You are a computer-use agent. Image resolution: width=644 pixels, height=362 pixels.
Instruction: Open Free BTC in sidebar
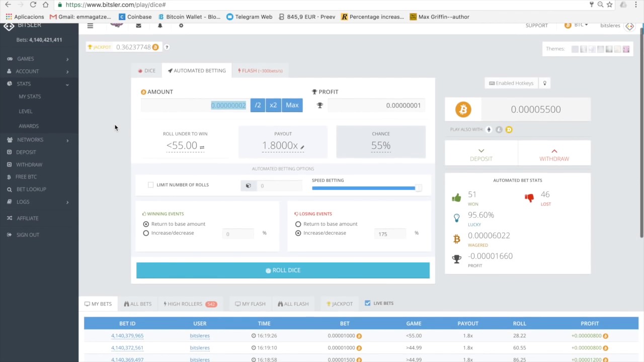point(26,177)
